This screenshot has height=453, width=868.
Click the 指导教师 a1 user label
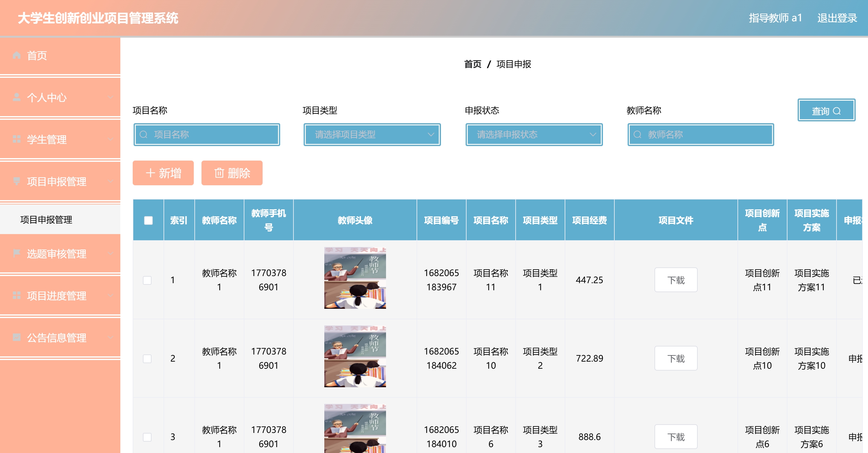click(775, 18)
